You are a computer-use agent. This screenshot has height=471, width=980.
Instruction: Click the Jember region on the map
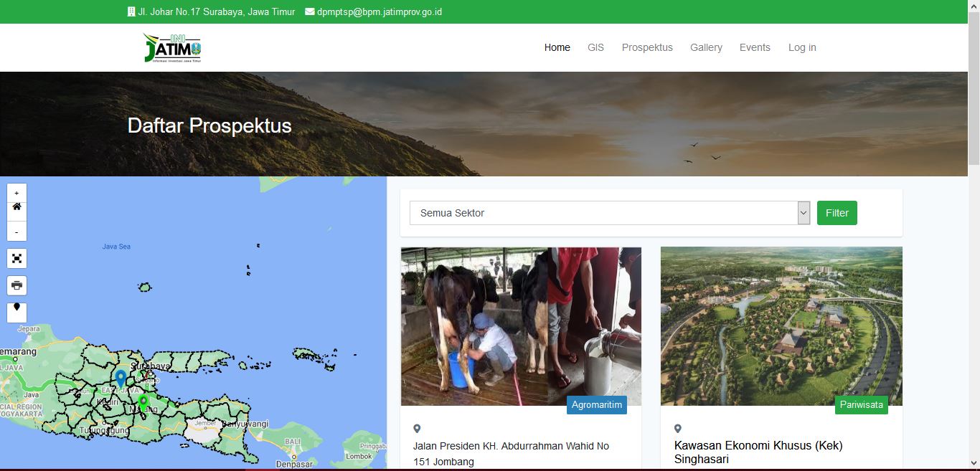205,423
